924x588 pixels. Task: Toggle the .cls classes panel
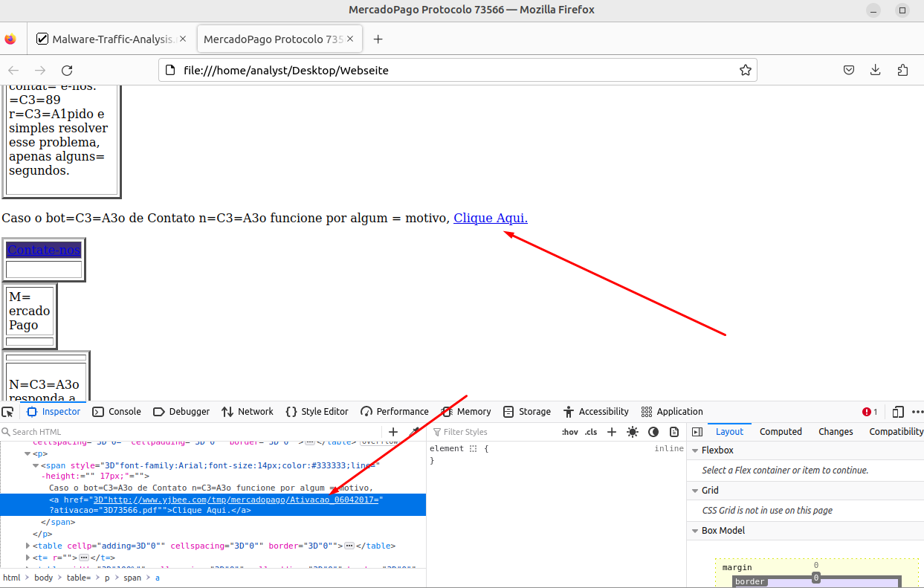591,432
